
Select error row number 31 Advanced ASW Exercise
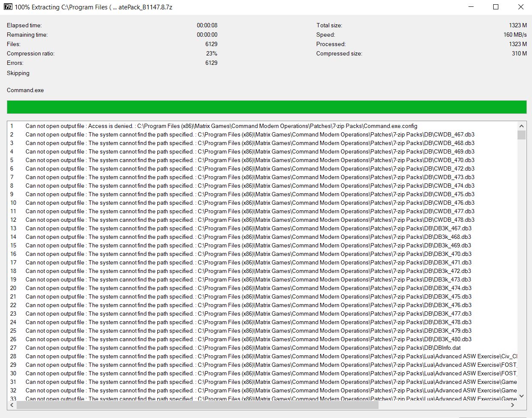point(262,382)
